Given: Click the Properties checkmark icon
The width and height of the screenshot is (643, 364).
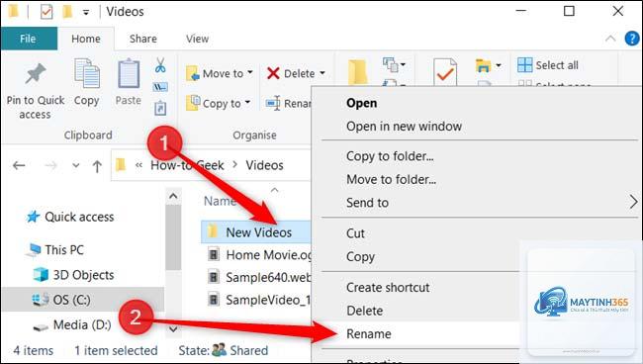Looking at the screenshot, I should 445,72.
